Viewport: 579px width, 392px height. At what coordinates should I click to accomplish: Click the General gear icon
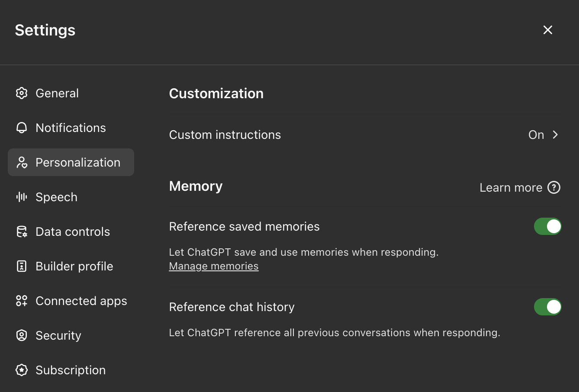point(22,93)
